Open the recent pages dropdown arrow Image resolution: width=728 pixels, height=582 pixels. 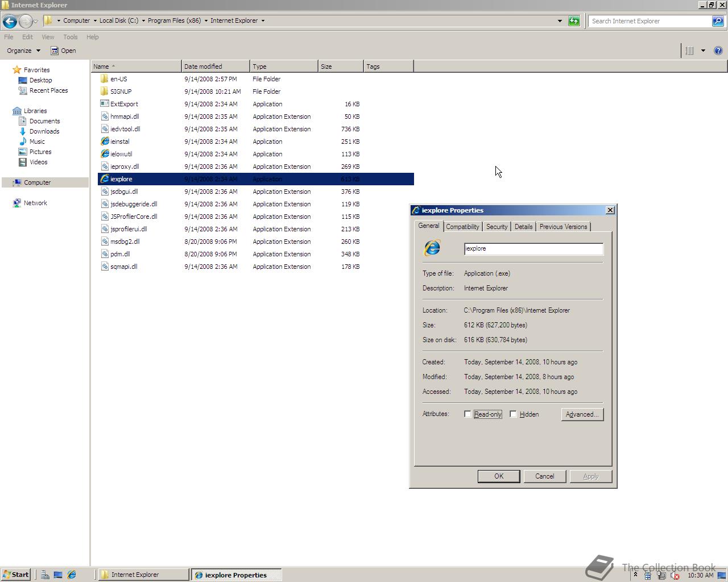36,22
